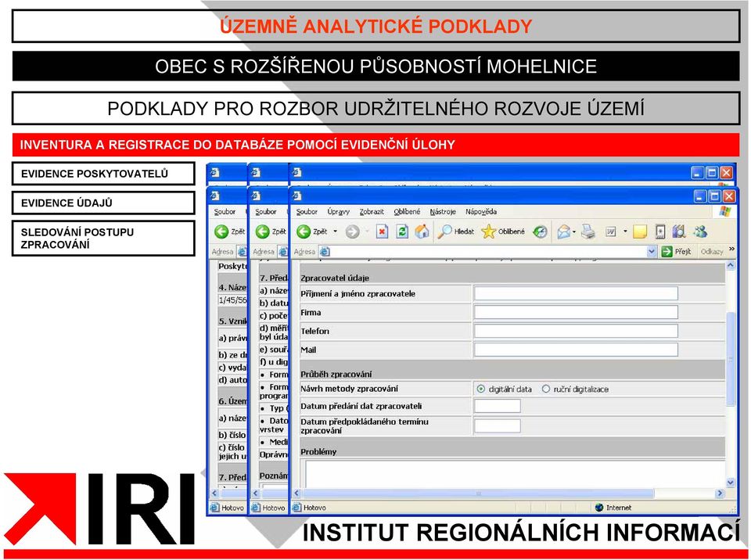Screen dimensions: 751x560
Task: Expand the Odkazy links chevron
Action: (731, 249)
